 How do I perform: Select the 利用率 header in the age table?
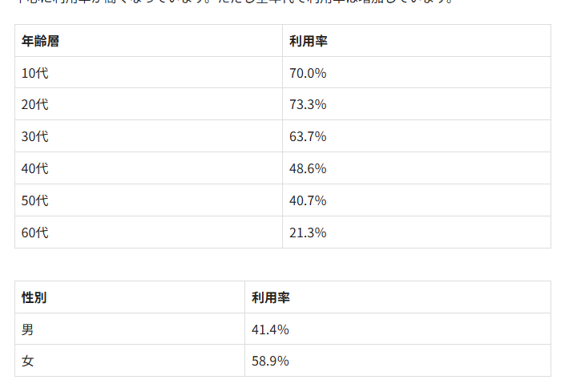pyautogui.click(x=309, y=41)
